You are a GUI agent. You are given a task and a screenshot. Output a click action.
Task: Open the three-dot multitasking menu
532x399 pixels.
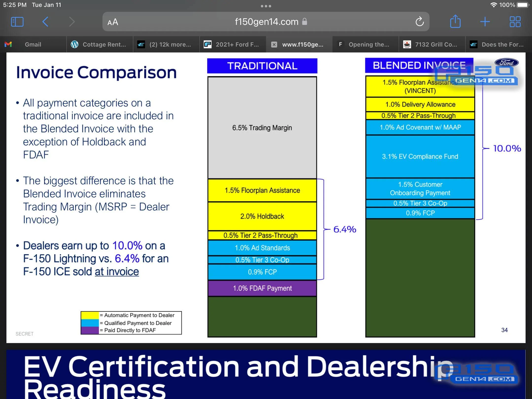pos(266,6)
